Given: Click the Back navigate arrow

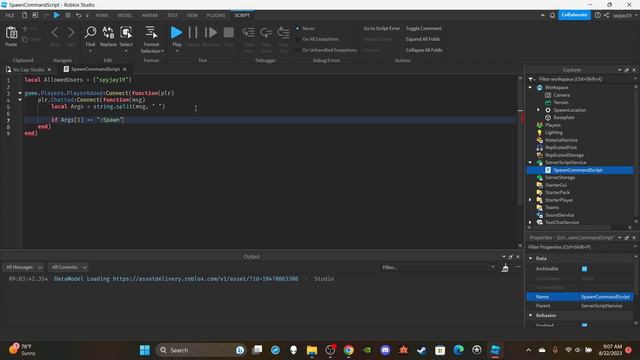Looking at the screenshot, I should [x=55, y=33].
